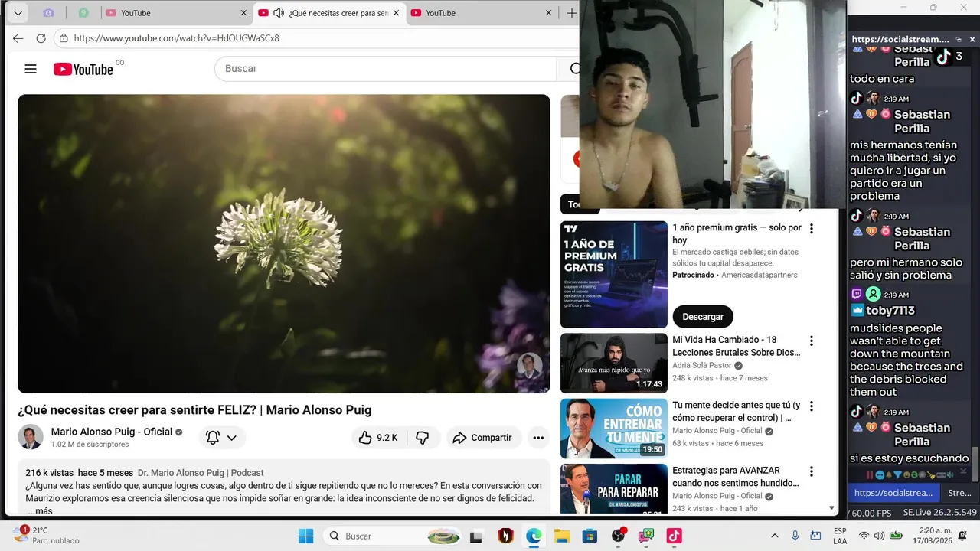The height and width of the screenshot is (551, 980).
Task: Click the toby7113 chat username
Action: click(x=890, y=311)
